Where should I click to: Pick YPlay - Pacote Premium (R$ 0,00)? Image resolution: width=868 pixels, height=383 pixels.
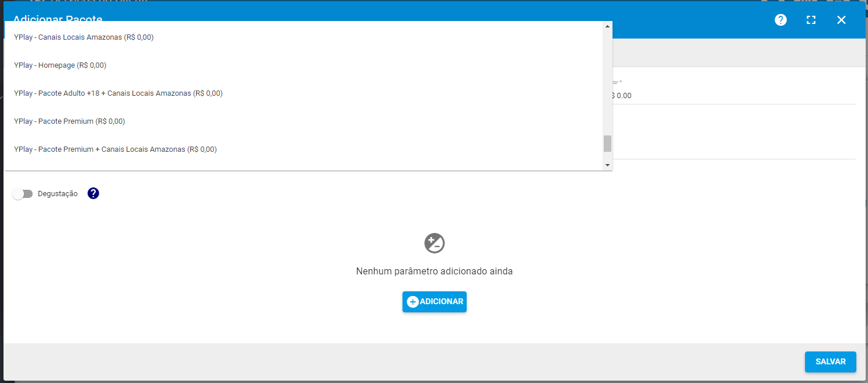coord(304,121)
